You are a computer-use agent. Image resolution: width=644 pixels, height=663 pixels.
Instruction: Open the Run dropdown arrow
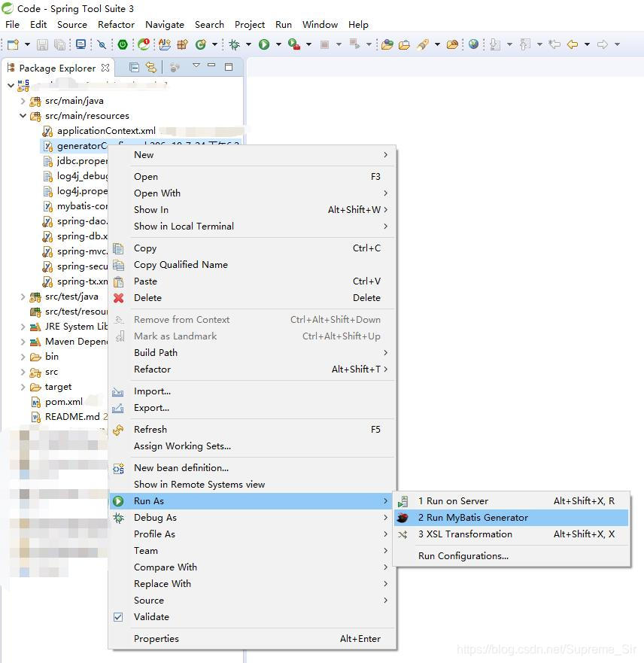point(278,44)
